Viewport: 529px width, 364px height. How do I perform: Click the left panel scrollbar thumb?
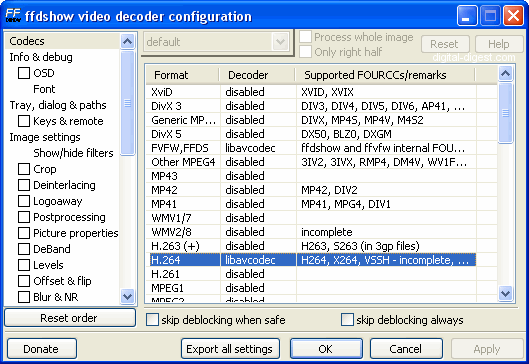pyautogui.click(x=128, y=103)
